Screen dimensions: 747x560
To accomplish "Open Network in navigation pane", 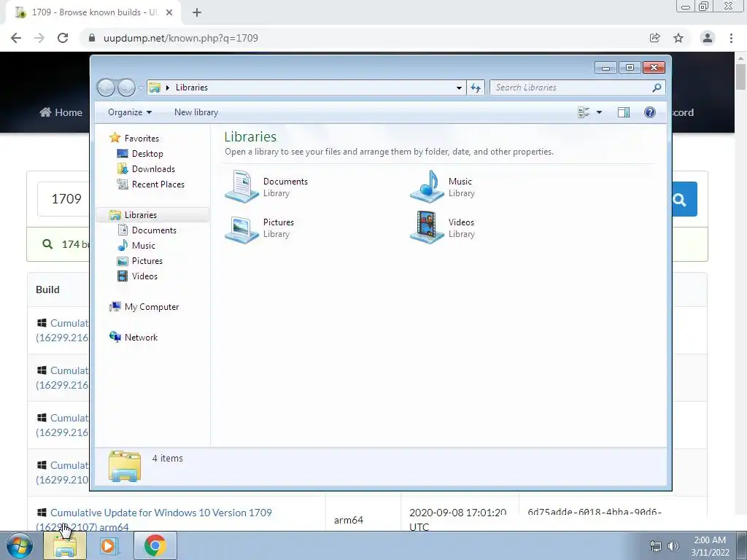I will coord(141,337).
